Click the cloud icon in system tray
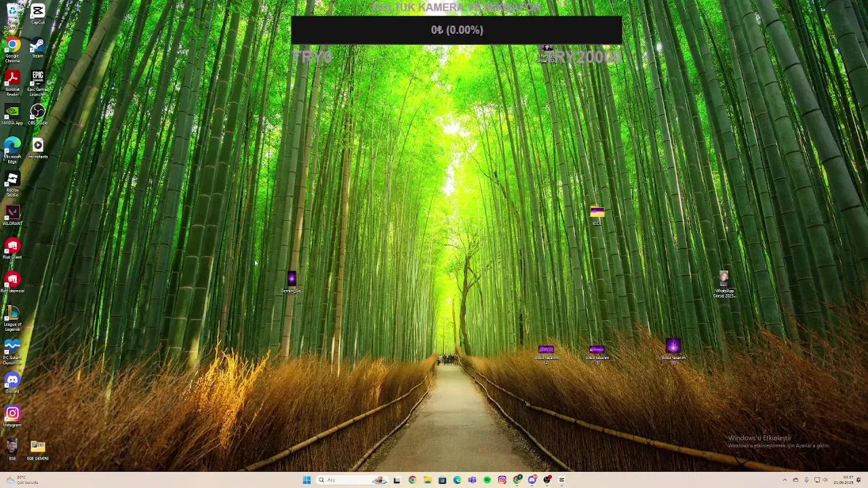Image resolution: width=868 pixels, height=488 pixels. [x=795, y=480]
